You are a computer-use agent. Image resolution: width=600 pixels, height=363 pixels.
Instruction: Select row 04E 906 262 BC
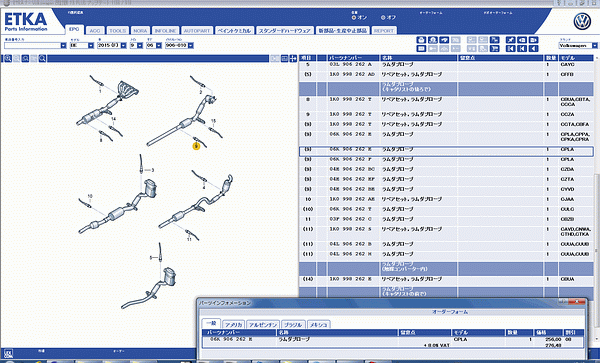point(446,169)
